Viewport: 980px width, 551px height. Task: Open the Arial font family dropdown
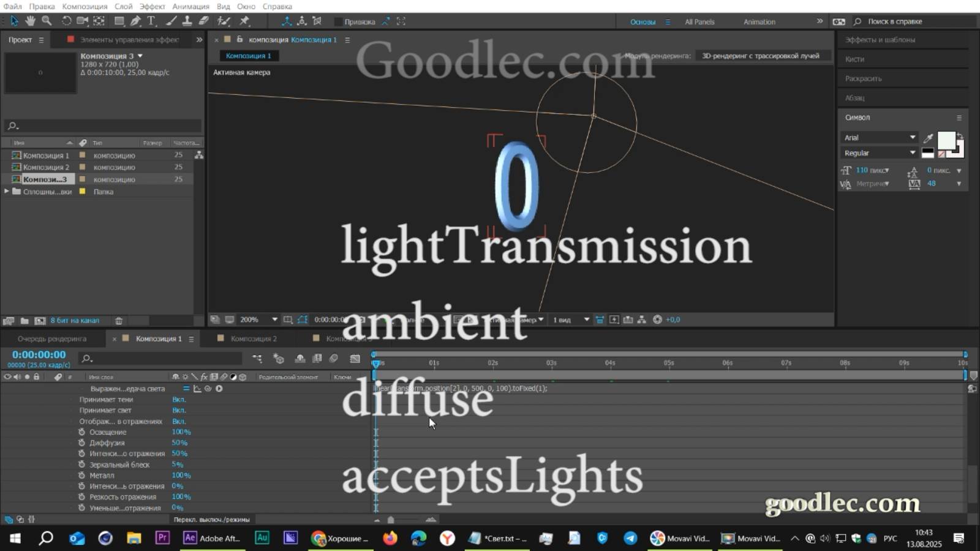click(912, 137)
